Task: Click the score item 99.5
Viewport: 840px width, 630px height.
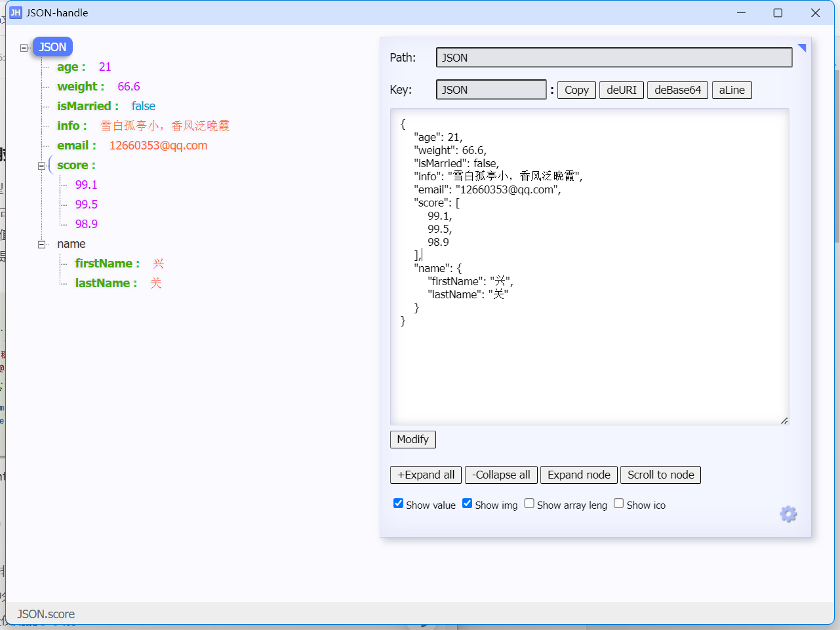Action: click(86, 205)
